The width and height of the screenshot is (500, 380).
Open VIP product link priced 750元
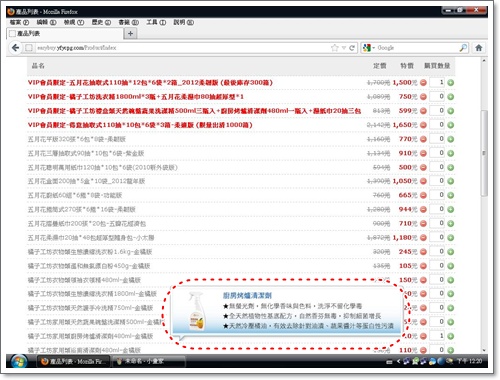tap(136, 97)
